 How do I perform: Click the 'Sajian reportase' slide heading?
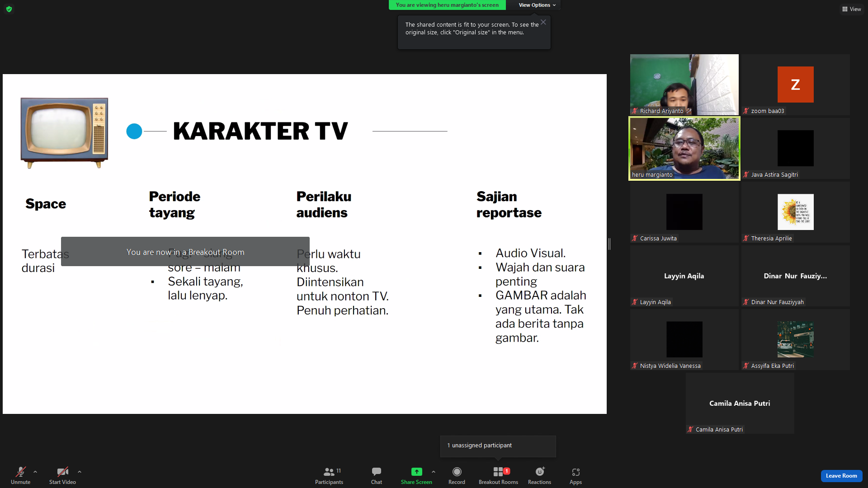point(509,205)
